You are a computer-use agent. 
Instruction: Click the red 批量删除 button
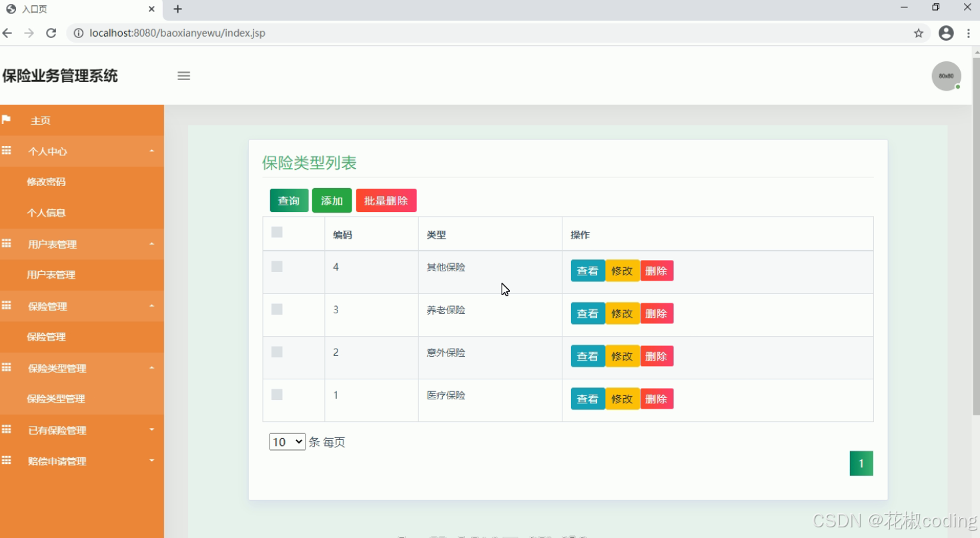point(386,201)
